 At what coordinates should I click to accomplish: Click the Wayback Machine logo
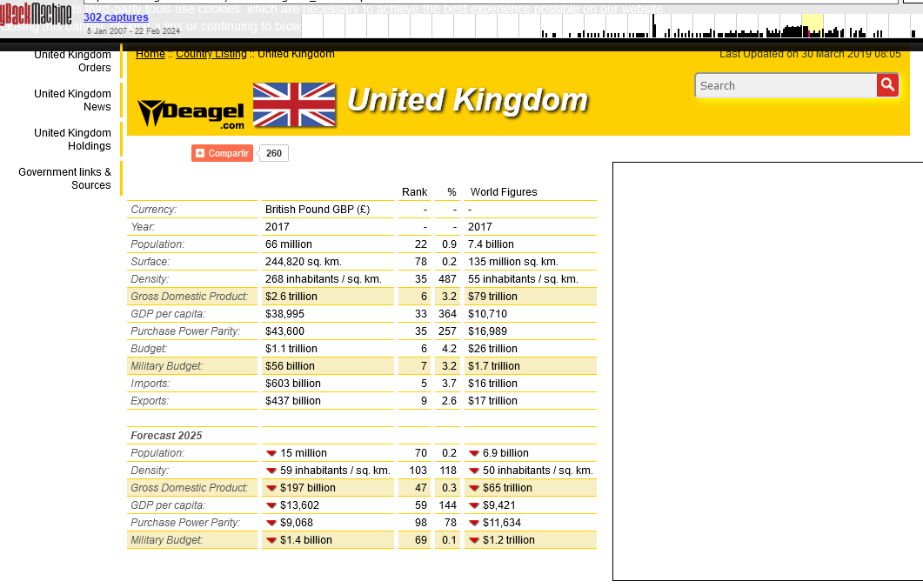pyautogui.click(x=36, y=13)
